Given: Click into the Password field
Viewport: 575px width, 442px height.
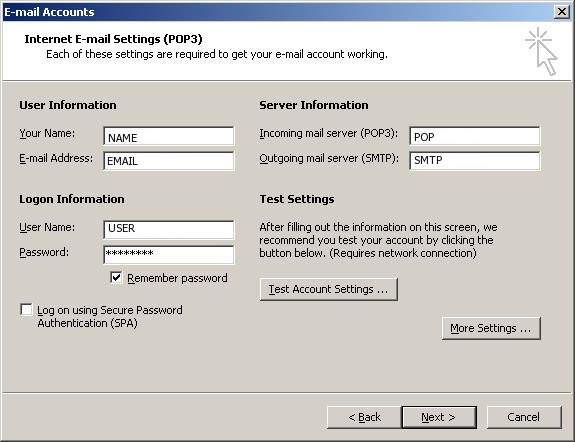Looking at the screenshot, I should [x=169, y=255].
